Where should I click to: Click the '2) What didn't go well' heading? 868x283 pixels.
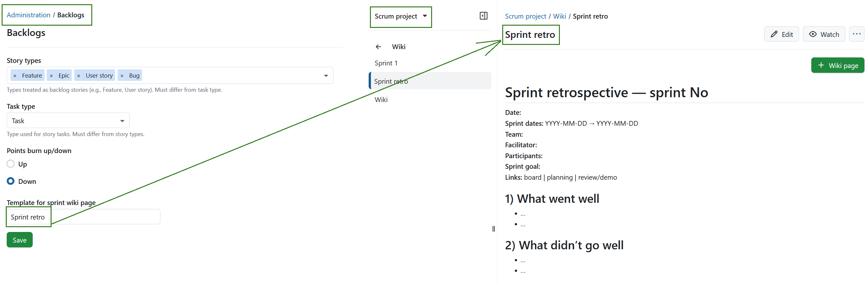[x=564, y=245]
